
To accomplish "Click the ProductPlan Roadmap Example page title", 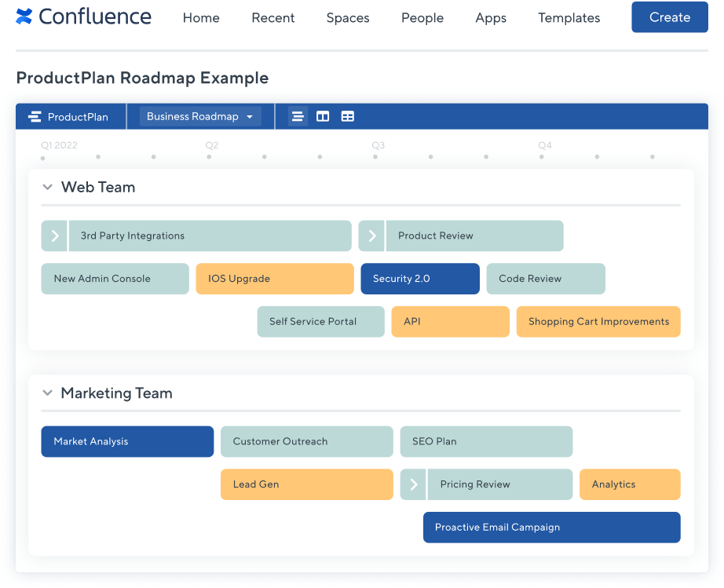I will coord(142,78).
